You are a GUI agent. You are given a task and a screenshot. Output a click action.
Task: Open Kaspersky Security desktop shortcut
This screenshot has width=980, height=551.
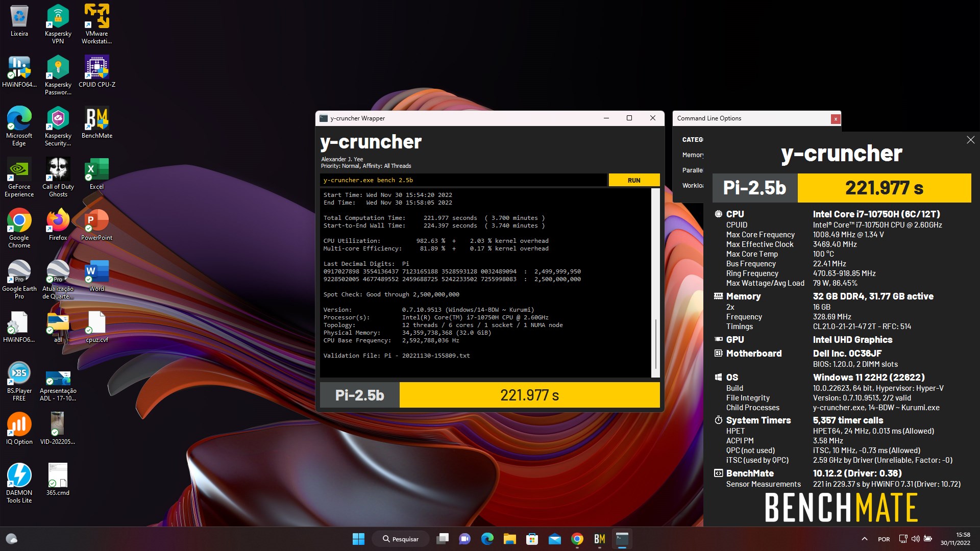point(58,126)
